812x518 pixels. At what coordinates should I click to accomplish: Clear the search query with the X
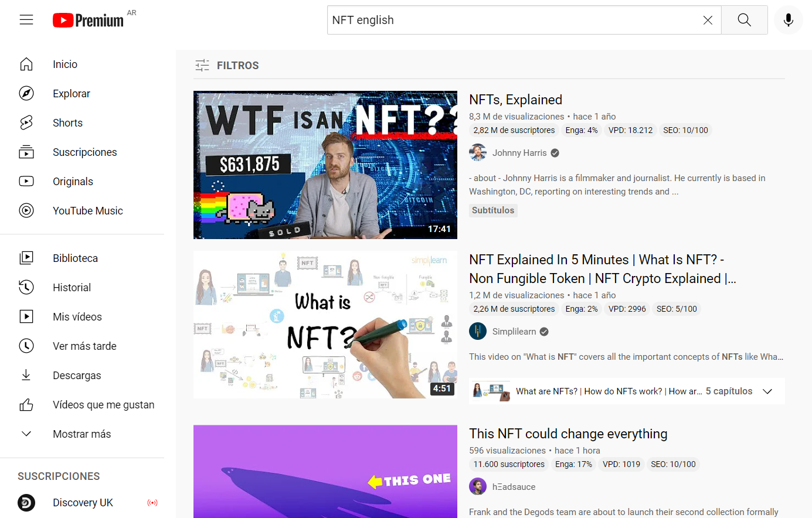[708, 19]
